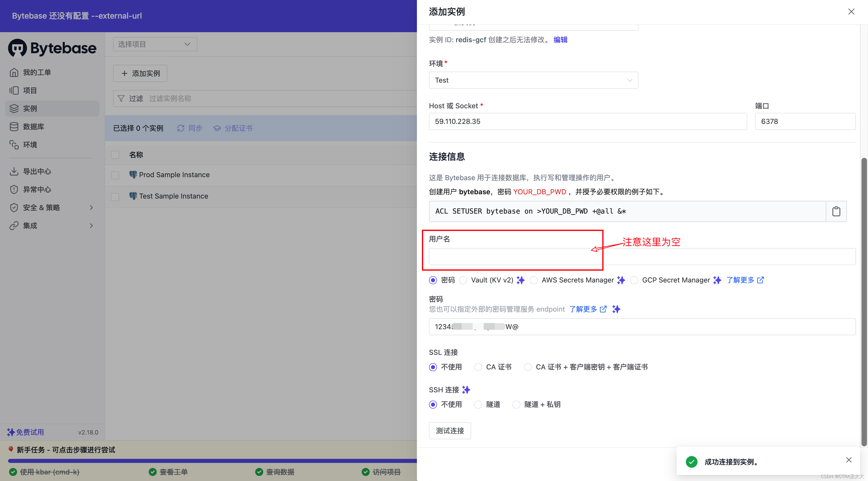Screen dimensions: 868x481
Task: Copy the ACL SETUSER command
Action: [836, 211]
